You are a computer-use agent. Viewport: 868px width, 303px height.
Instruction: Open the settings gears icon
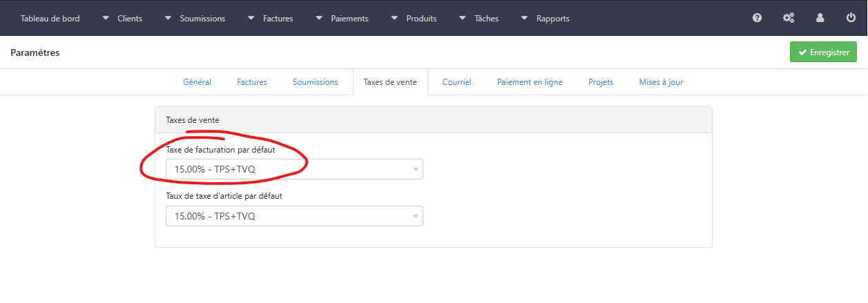click(789, 18)
